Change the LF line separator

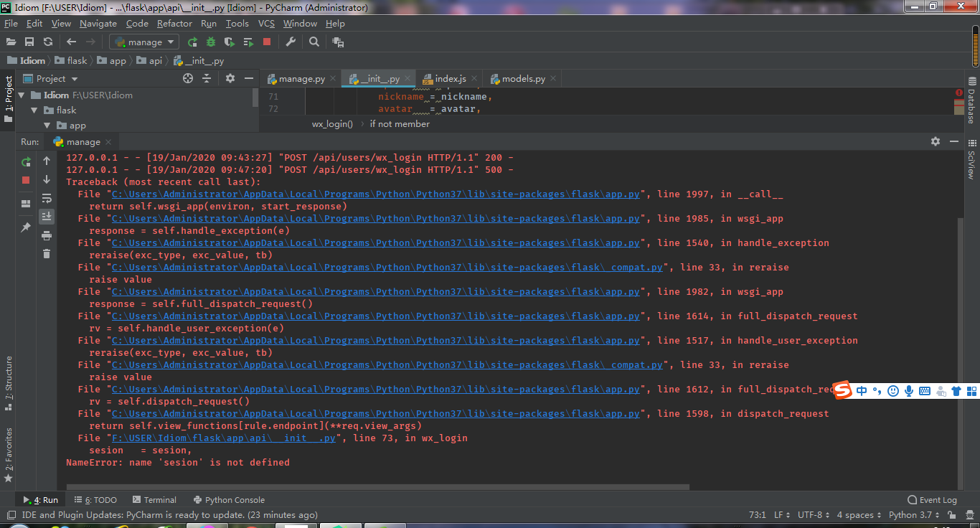781,514
